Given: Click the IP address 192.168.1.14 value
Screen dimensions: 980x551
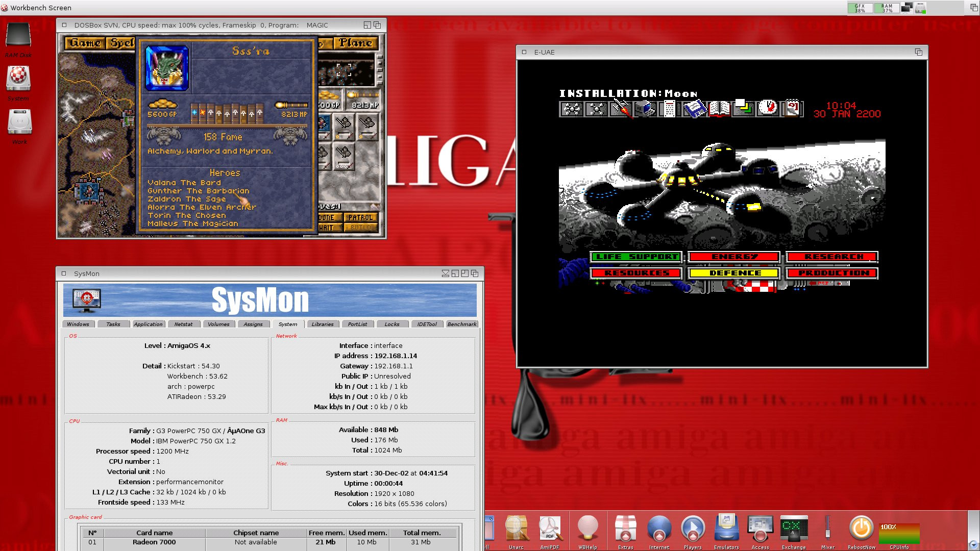Looking at the screenshot, I should pyautogui.click(x=396, y=356).
